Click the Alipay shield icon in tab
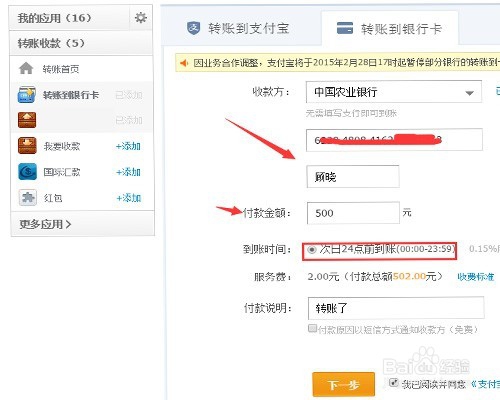Image resolution: width=500 pixels, height=400 pixels. [x=193, y=28]
